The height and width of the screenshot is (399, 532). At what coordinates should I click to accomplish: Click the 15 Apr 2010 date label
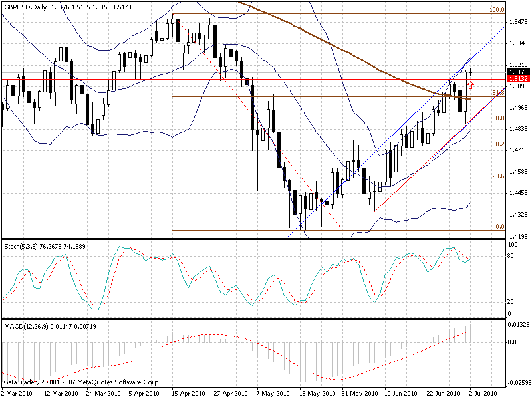[188, 394]
